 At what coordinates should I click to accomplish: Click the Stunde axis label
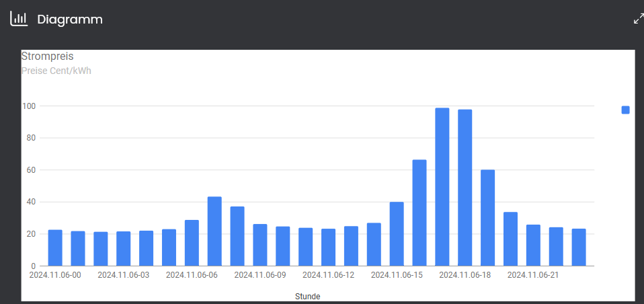click(x=308, y=296)
